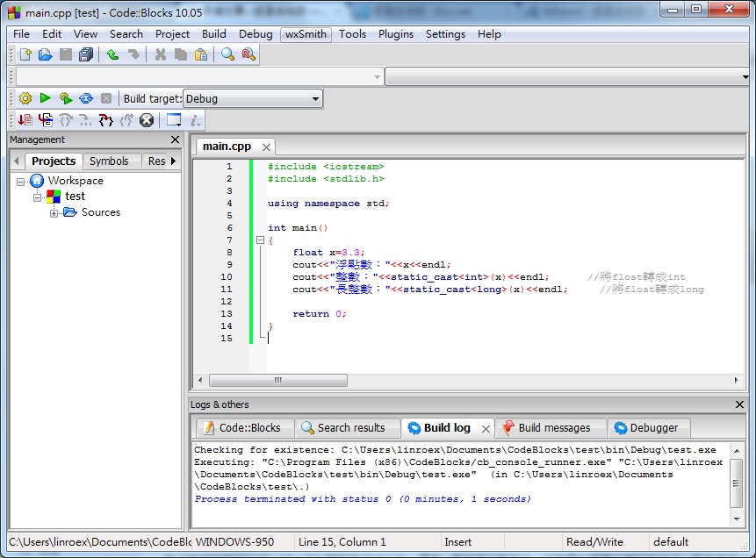The height and width of the screenshot is (558, 756).
Task: Save the current file icon
Action: (66, 54)
